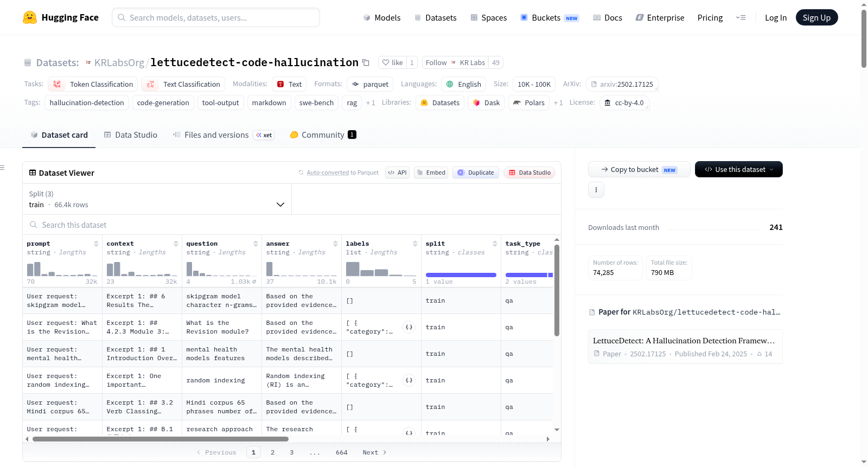Viewport: 868px width, 467px height.
Task: Sort by the question column
Action: coord(256,244)
